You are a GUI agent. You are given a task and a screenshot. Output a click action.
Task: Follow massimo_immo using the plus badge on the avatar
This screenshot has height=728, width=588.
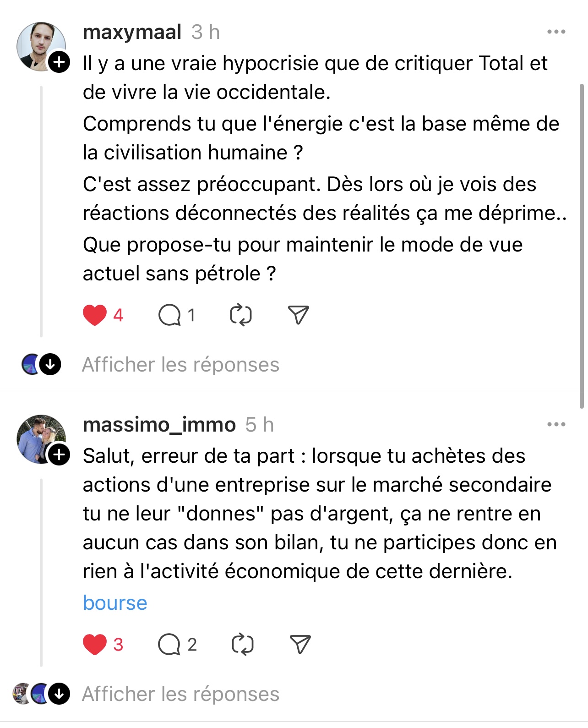point(60,454)
